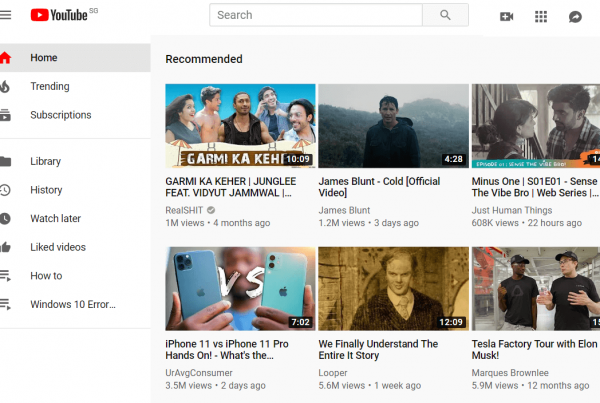Screen dimensions: 600x403
Task: Open the Minus One S01E01 thumbnail
Action: coord(536,126)
